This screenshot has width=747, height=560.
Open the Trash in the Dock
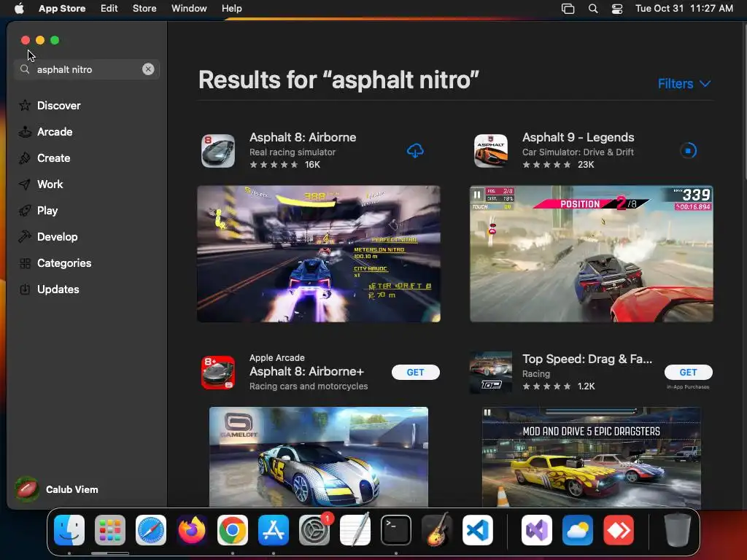coord(678,530)
